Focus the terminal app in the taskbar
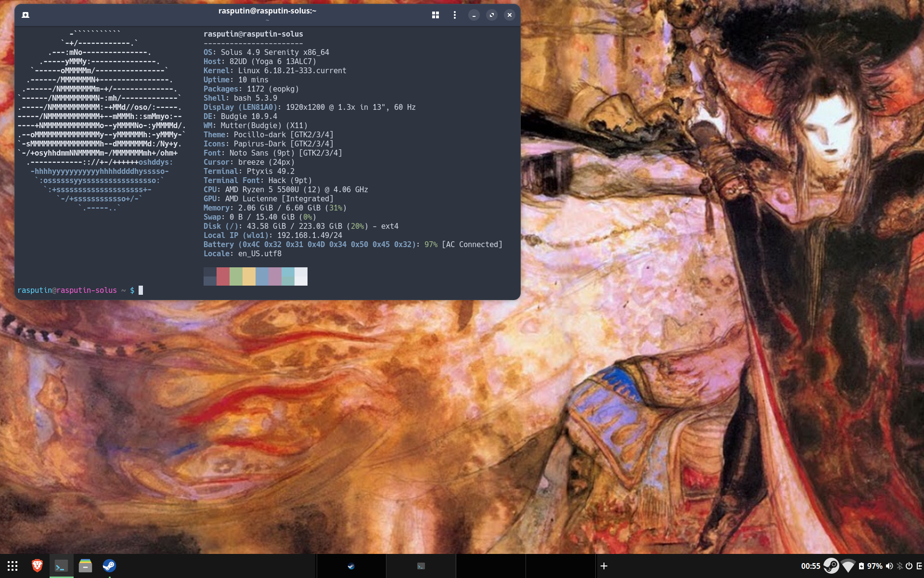The height and width of the screenshot is (578, 924). 61,566
